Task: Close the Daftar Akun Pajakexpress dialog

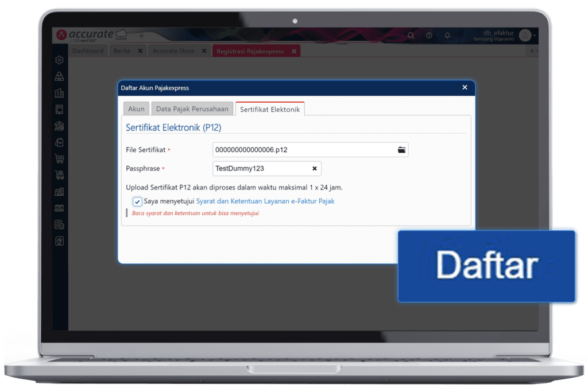Action: [x=465, y=87]
